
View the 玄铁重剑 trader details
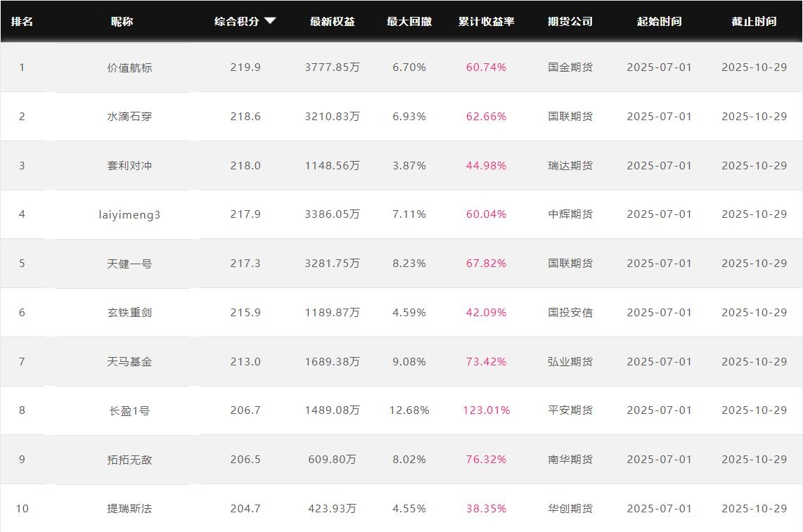(129, 313)
